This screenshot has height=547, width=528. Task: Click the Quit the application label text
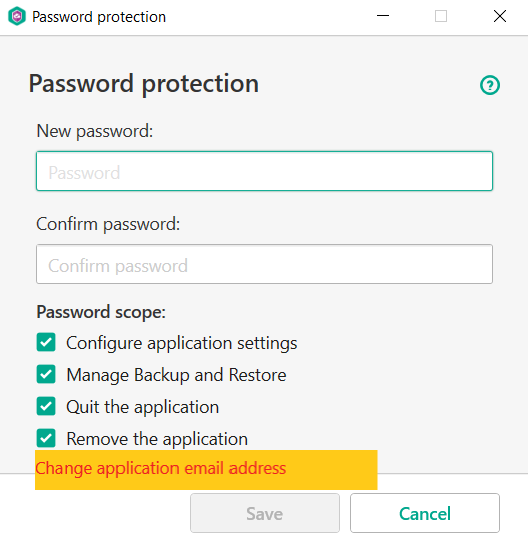[x=143, y=407]
